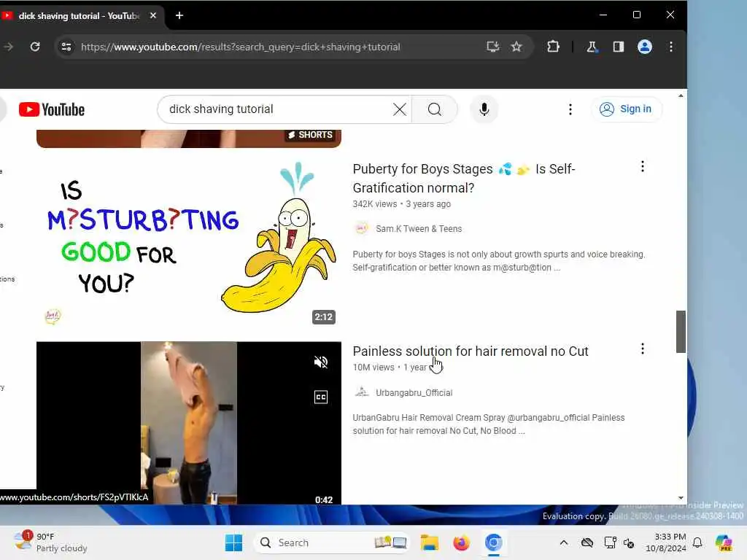Click the OneDrive cloud icon in system tray
Screen dimensions: 747x560
click(587, 542)
